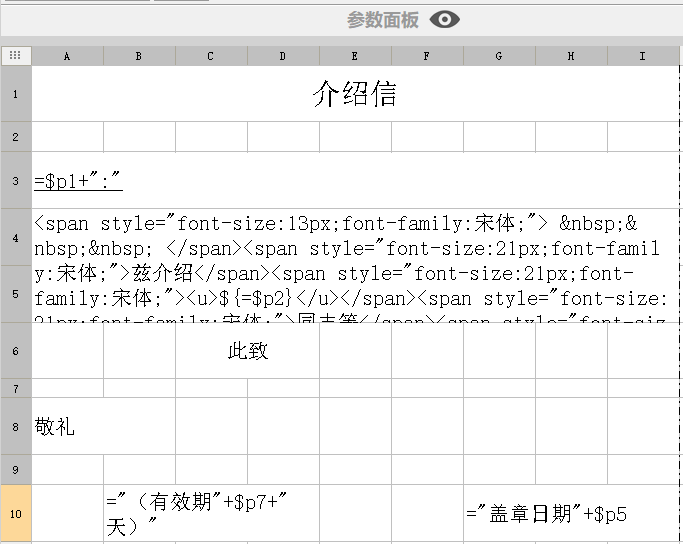Select column A header
Screen dimensions: 683x544
coord(67,56)
